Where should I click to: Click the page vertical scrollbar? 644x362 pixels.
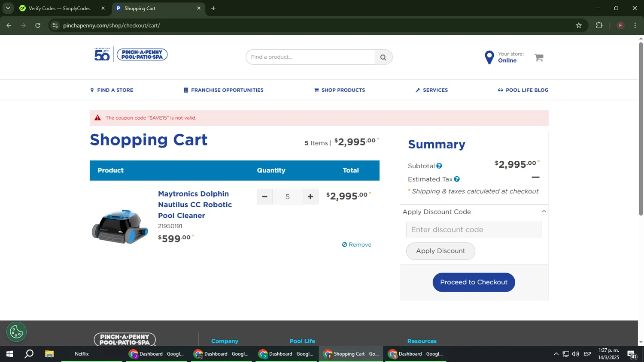click(x=641, y=129)
